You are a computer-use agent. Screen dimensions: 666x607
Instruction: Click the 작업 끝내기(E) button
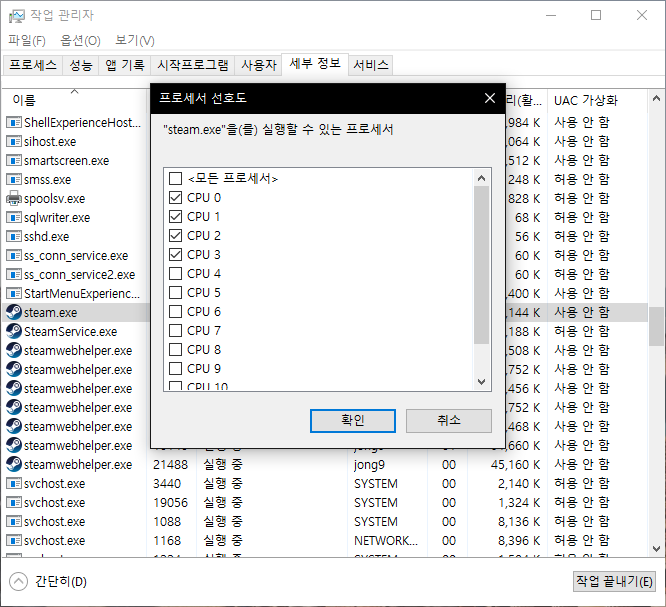pos(614,582)
